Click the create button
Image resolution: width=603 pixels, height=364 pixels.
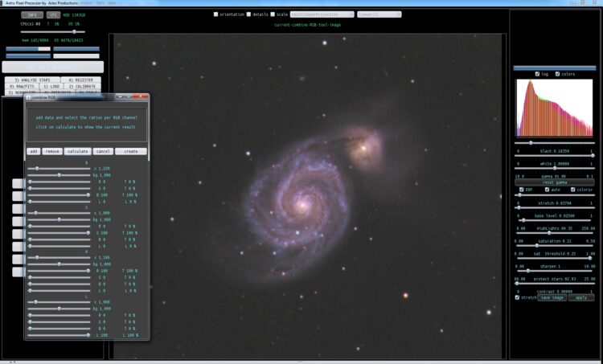[x=131, y=151]
